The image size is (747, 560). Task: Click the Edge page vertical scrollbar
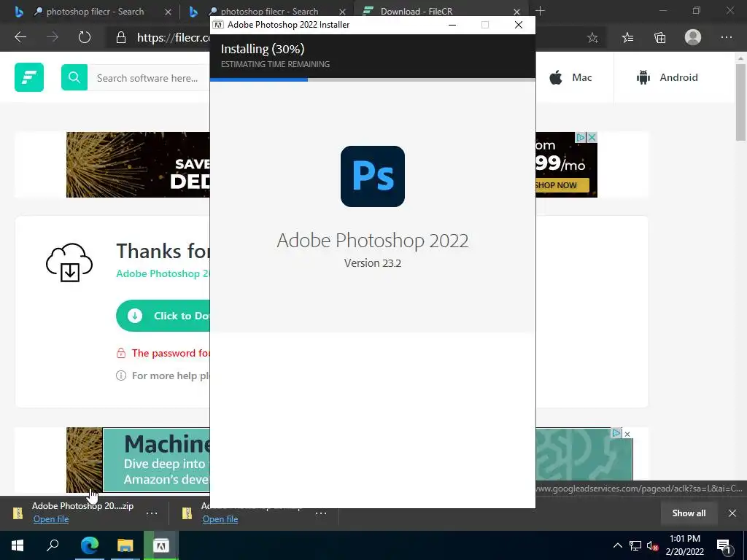(740, 102)
